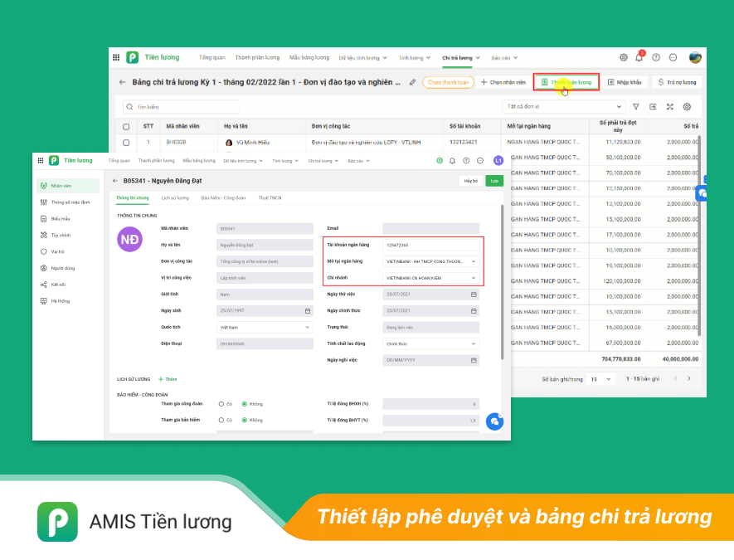Click bell icon in front window header
Image resolution: width=734 pixels, height=560 pixels.
coord(452,161)
